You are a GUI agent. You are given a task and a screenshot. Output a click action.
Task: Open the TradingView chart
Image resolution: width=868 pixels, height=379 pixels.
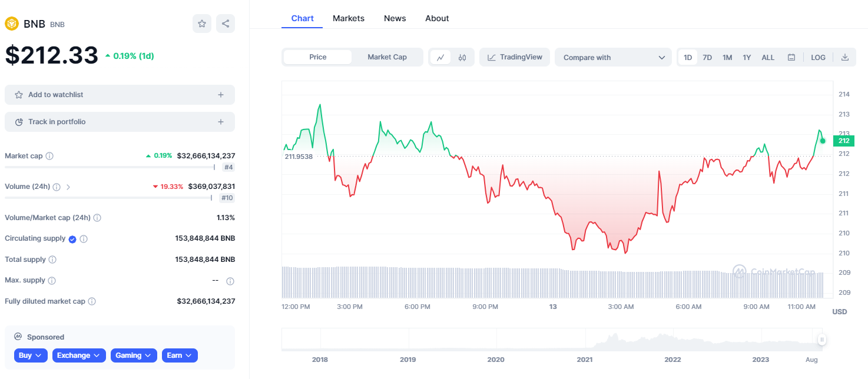point(515,57)
